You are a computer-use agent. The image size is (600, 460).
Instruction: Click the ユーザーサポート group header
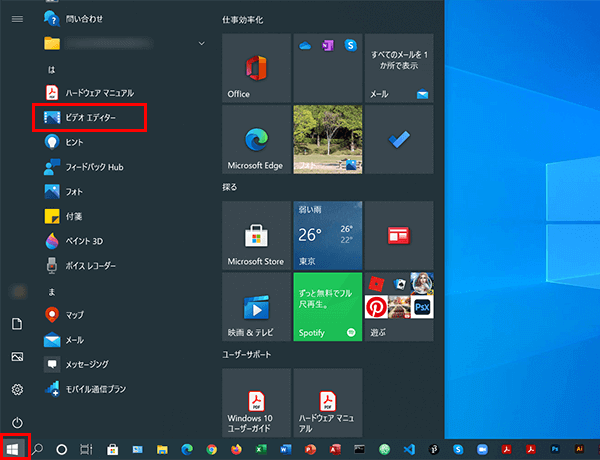247,355
